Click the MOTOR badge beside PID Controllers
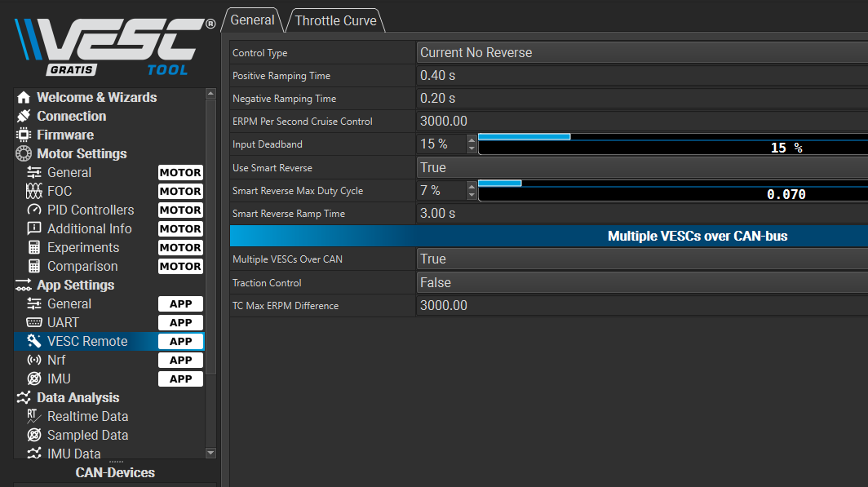The width and height of the screenshot is (868, 487). tap(180, 210)
